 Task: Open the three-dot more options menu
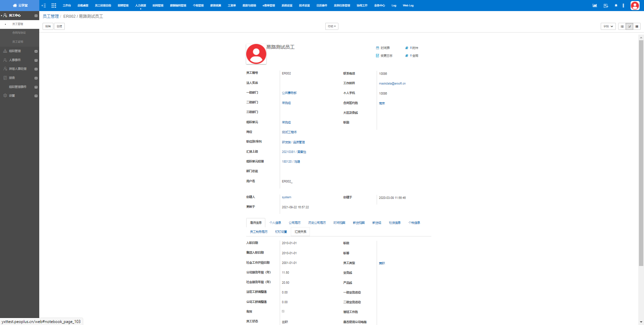point(623,6)
